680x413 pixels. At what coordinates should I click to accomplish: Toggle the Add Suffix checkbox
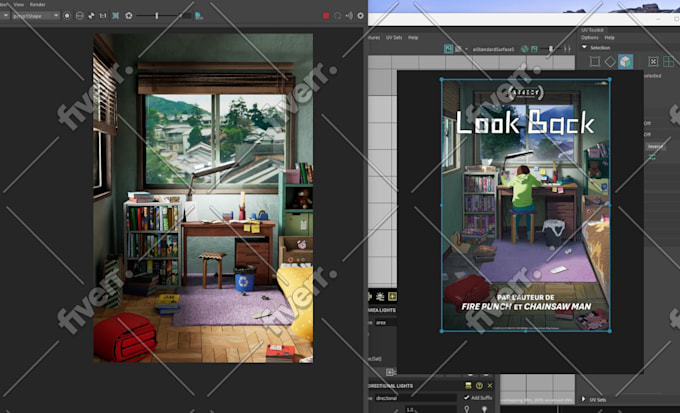click(467, 397)
